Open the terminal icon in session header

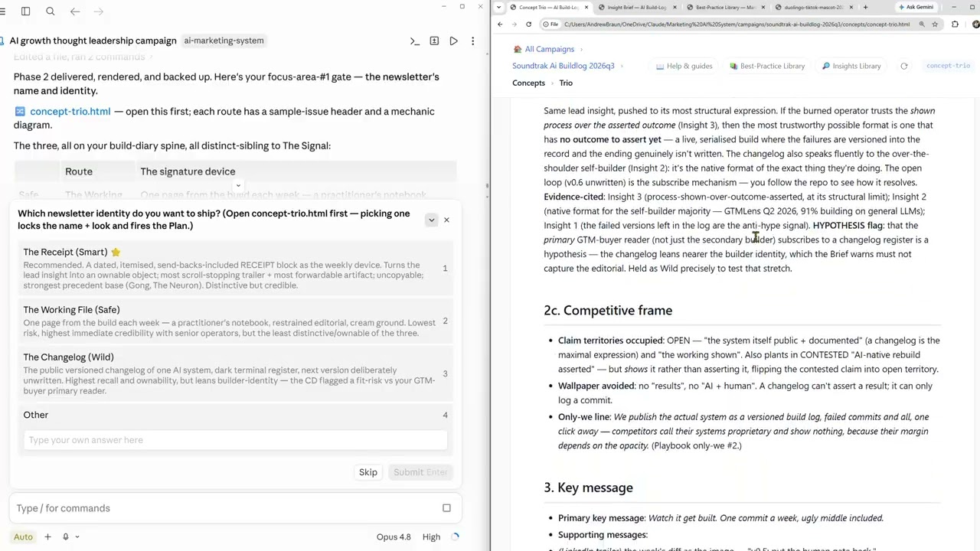point(415,41)
